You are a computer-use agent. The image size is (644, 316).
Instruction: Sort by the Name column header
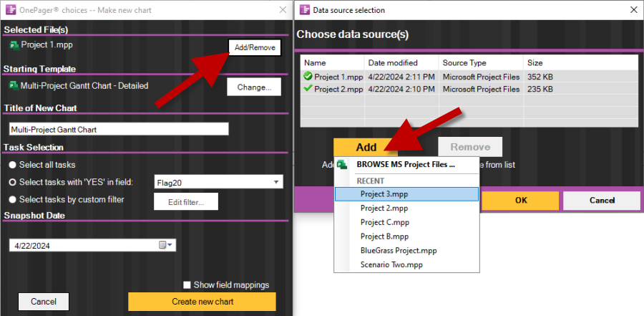pos(332,63)
